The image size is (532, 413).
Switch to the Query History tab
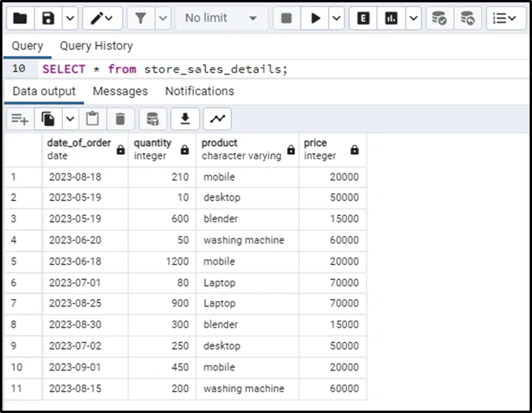click(x=96, y=46)
